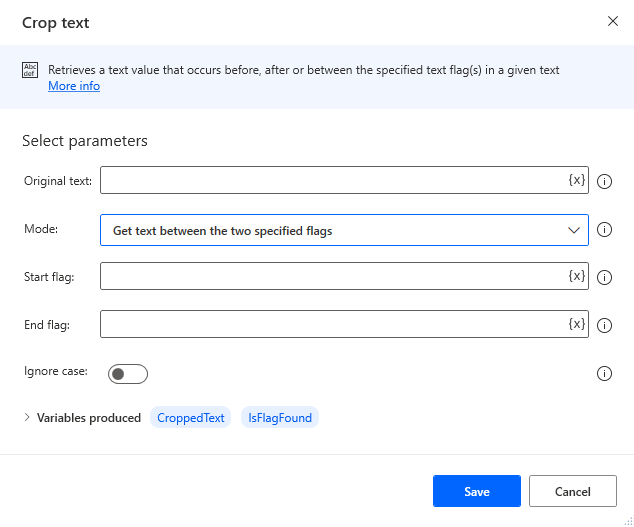Select the CroppedText variable chip

pyautogui.click(x=191, y=418)
